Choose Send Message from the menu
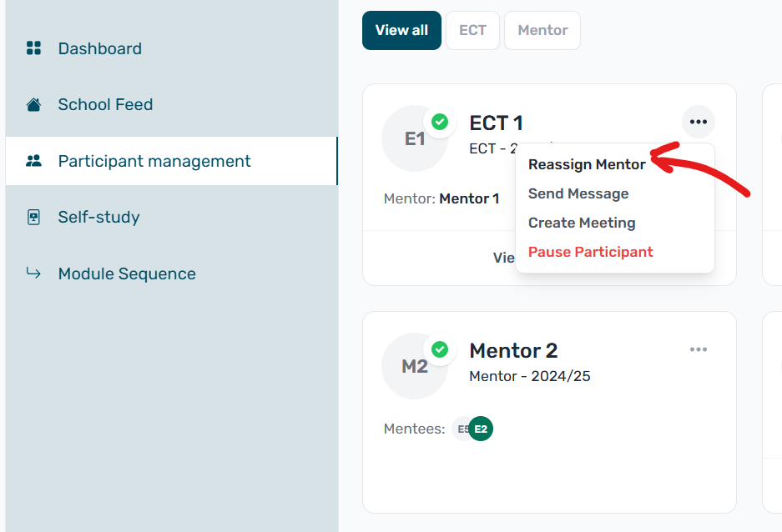Viewport: 782px width, 532px height. coord(578,193)
